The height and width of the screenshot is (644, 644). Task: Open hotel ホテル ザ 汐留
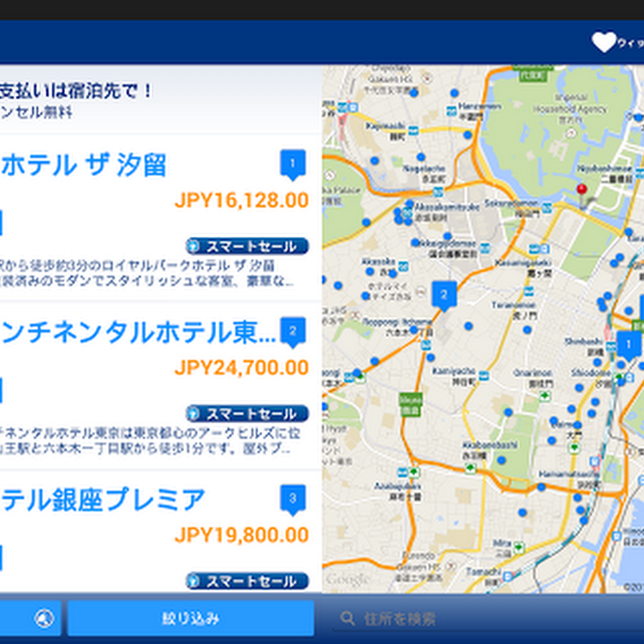84,165
